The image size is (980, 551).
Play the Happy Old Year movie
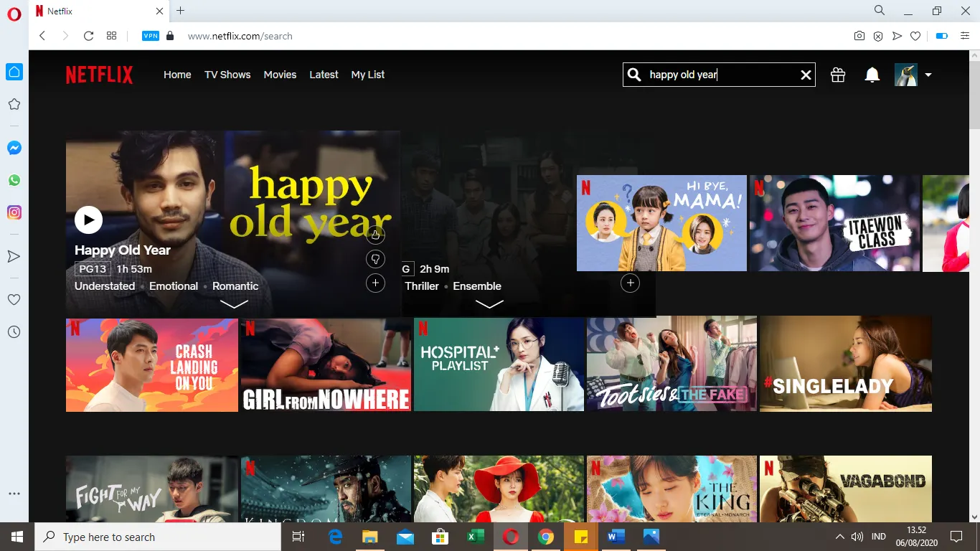point(88,220)
